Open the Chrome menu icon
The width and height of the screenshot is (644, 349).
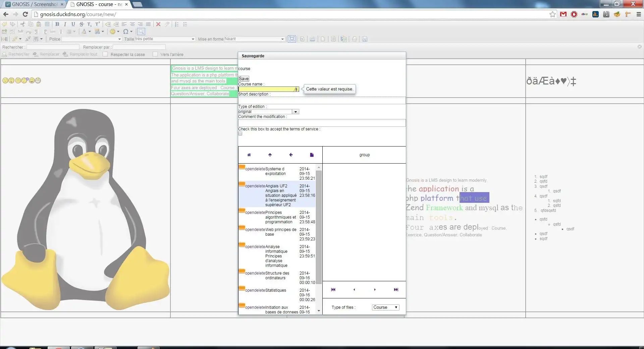(639, 14)
